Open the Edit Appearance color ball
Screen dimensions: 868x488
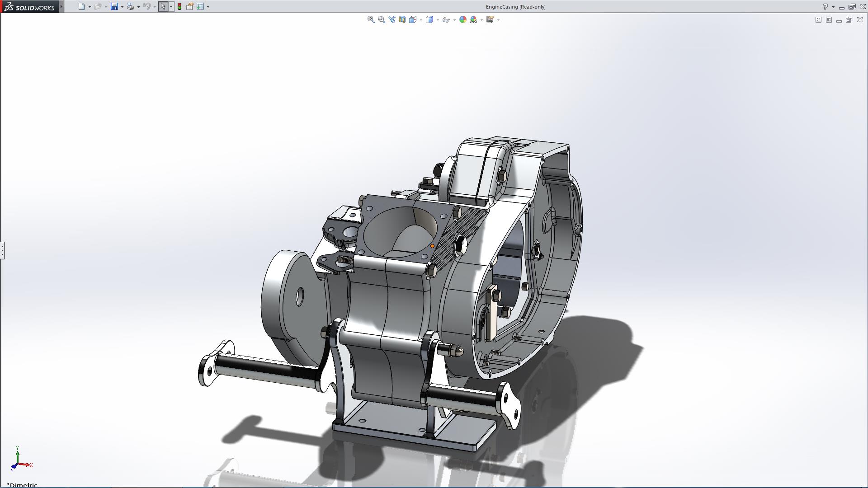[x=462, y=19]
